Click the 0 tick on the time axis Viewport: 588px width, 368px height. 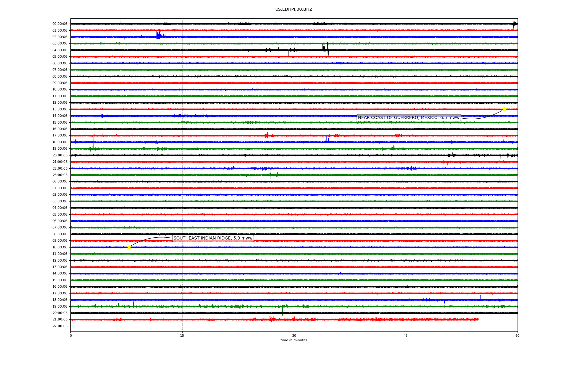pyautogui.click(x=71, y=335)
